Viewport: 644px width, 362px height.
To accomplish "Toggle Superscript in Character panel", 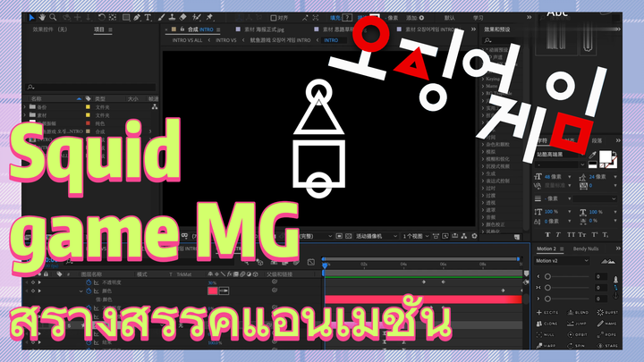I will pos(594,235).
